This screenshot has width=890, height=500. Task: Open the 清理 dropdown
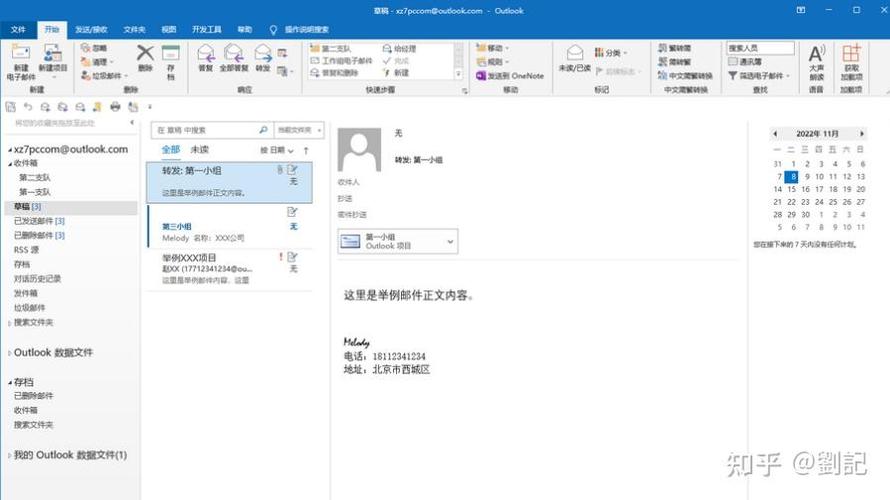pyautogui.click(x=98, y=61)
